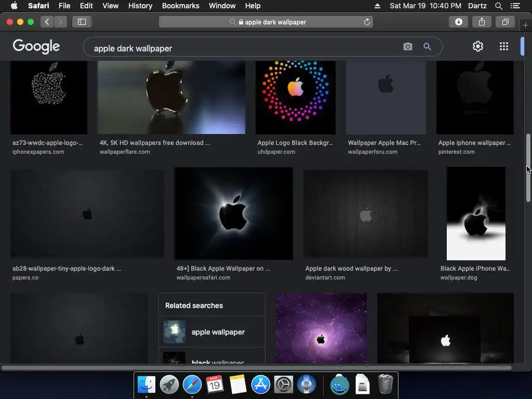Open a new tab
Screen dimensions: 532x399
click(525, 25)
